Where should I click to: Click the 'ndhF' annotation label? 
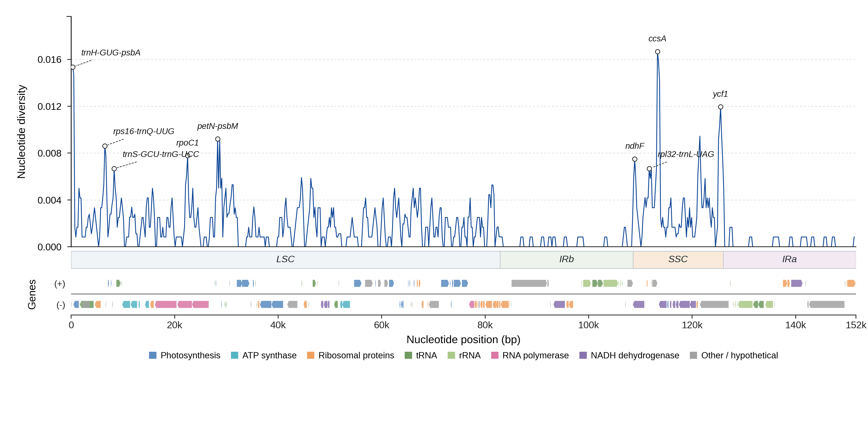[634, 146]
